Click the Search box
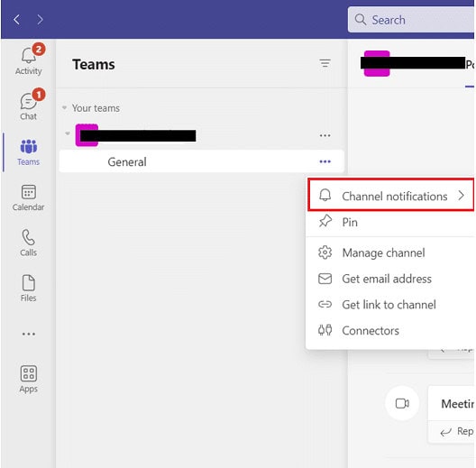This screenshot has height=468, width=476. coord(411,20)
